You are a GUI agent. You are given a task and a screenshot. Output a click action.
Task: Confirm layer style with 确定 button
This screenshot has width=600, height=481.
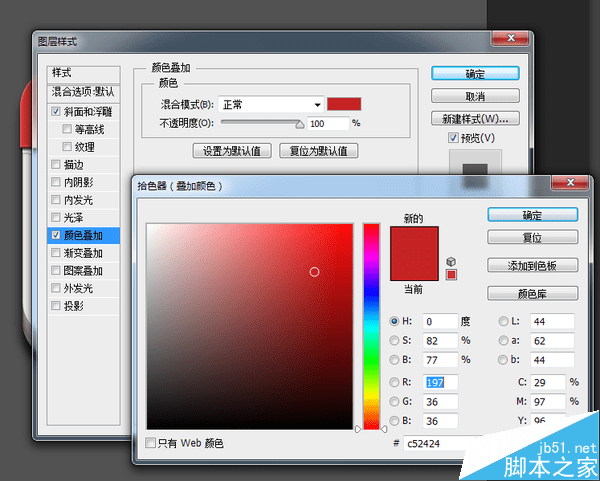(475, 73)
